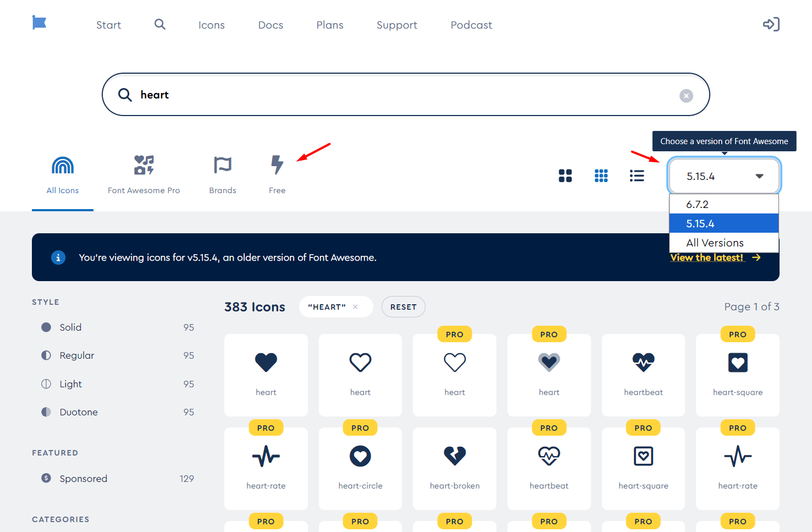Open the Start navigation item

(x=109, y=25)
